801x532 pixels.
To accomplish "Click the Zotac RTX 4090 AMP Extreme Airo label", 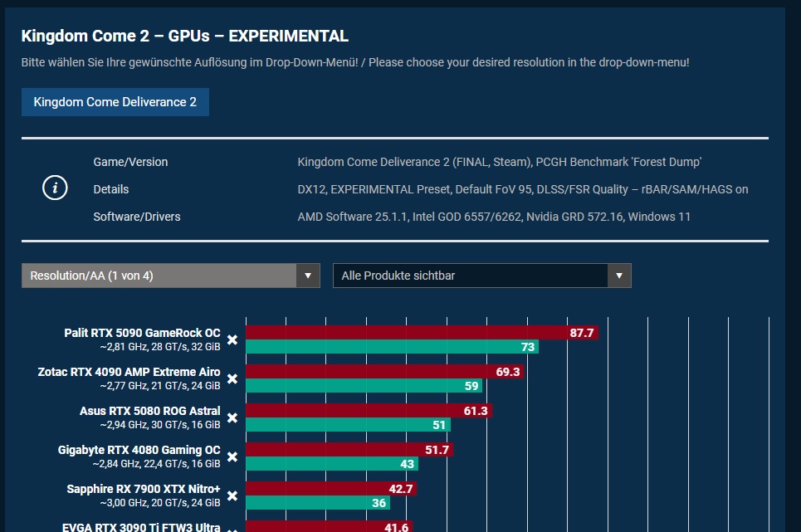I will (129, 372).
